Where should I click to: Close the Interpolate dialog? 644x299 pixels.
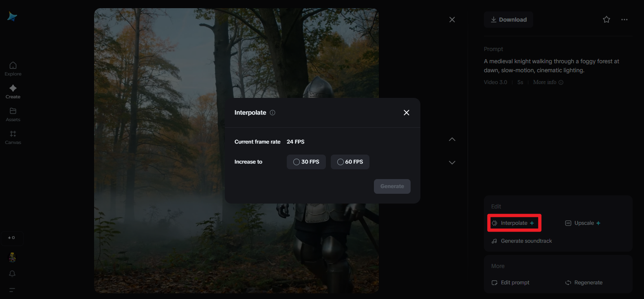pos(407,113)
